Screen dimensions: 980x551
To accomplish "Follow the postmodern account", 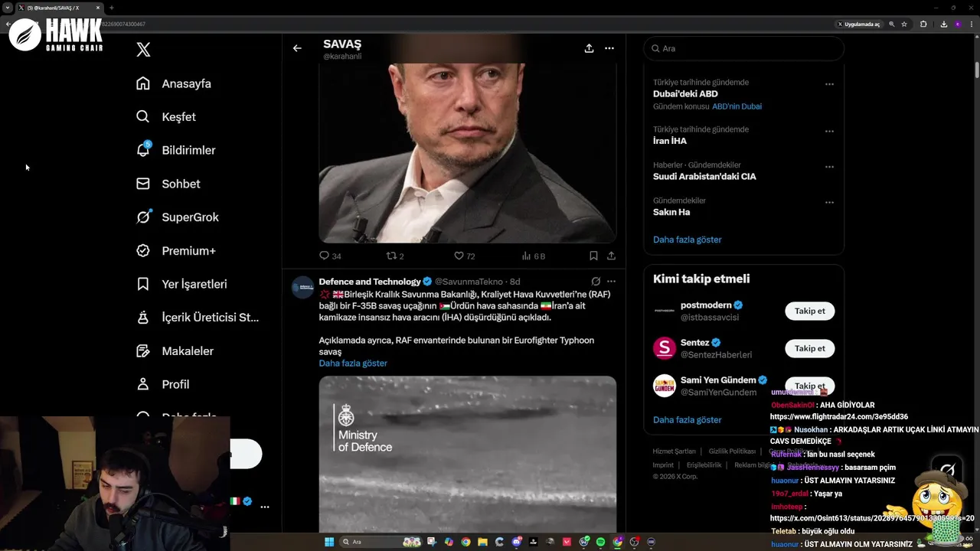I will (809, 311).
